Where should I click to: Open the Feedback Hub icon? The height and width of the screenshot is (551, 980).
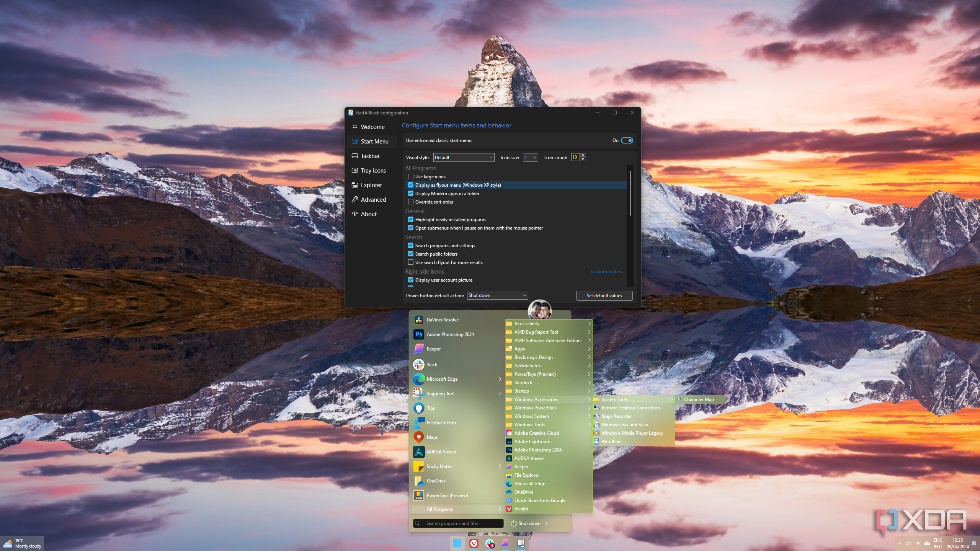[x=419, y=423]
